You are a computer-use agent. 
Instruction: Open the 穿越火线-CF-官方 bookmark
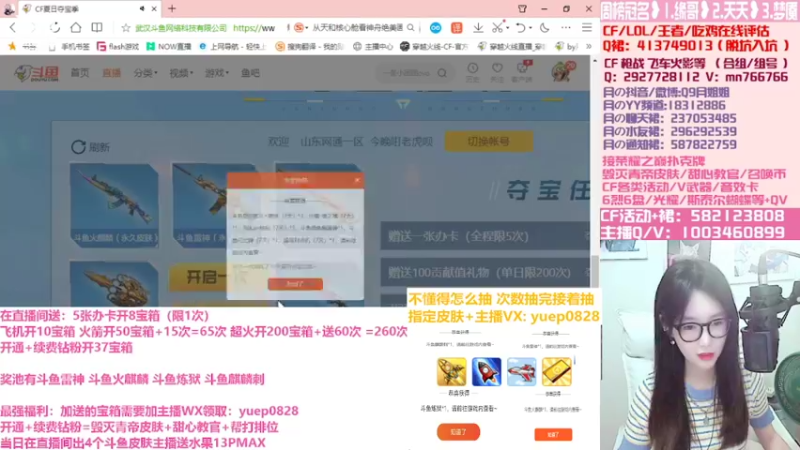(434, 46)
